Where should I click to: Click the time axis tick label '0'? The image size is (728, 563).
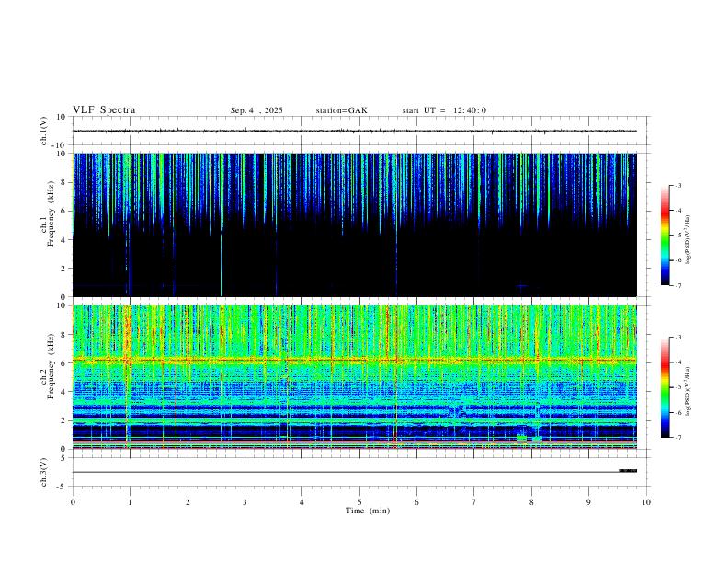pos(73,502)
